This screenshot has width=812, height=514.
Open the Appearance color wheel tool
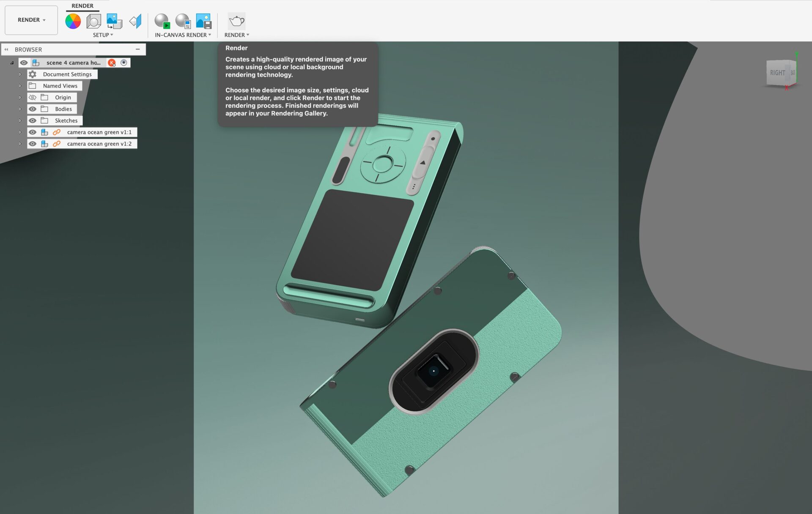pos(73,21)
